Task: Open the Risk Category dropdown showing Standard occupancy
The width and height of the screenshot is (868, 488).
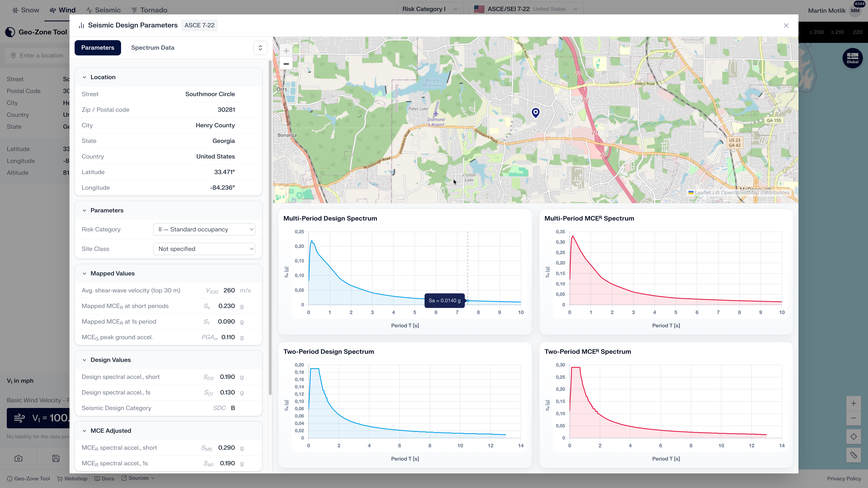Action: [204, 230]
